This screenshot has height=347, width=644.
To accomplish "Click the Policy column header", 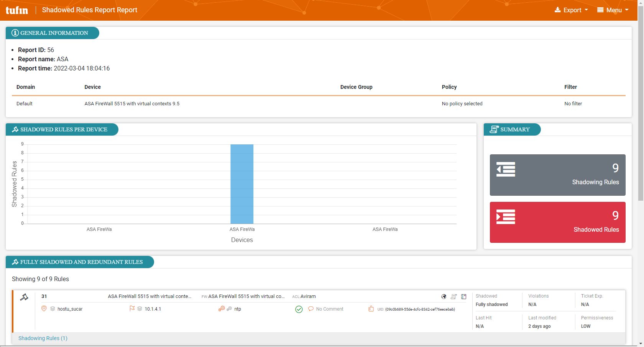I will (x=449, y=87).
